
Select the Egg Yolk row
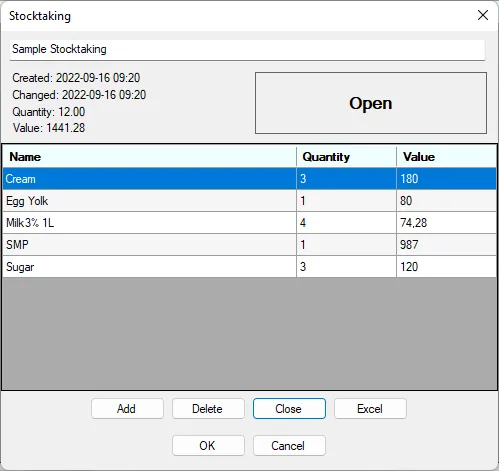coord(249,201)
